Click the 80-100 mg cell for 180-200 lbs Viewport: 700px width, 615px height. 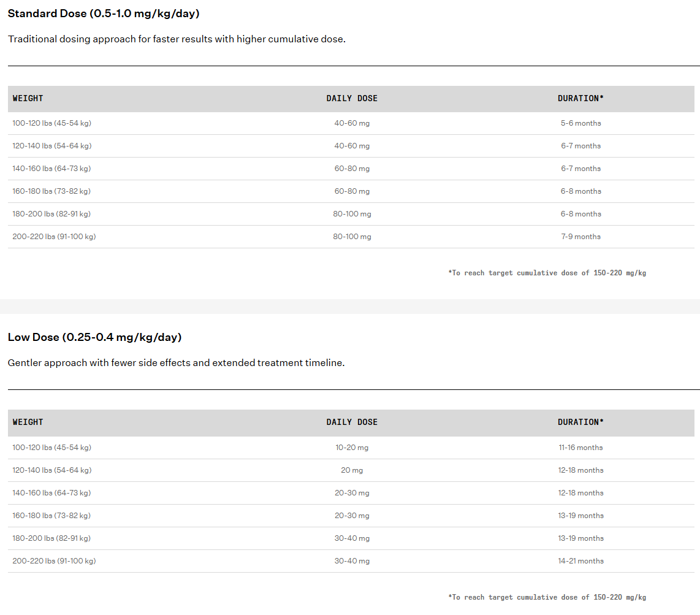click(x=352, y=214)
